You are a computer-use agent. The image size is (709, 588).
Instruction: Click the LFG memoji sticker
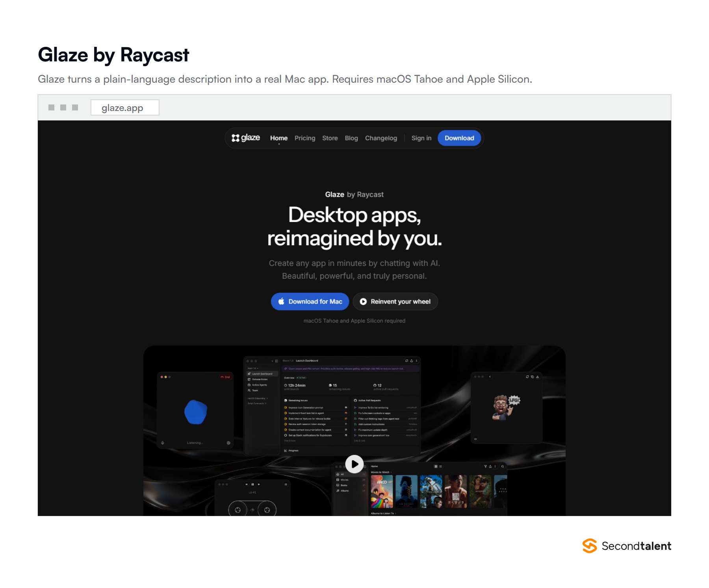tap(506, 407)
